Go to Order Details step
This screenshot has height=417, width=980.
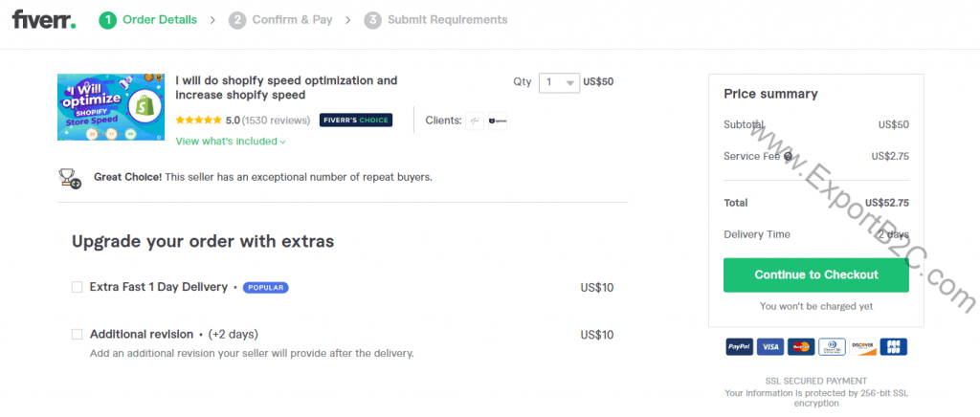tap(149, 19)
